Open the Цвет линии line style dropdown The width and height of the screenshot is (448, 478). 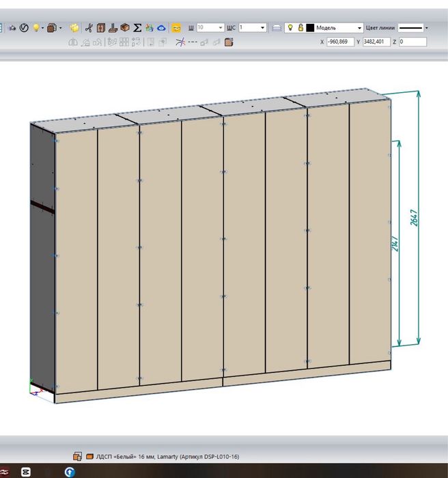click(x=426, y=28)
